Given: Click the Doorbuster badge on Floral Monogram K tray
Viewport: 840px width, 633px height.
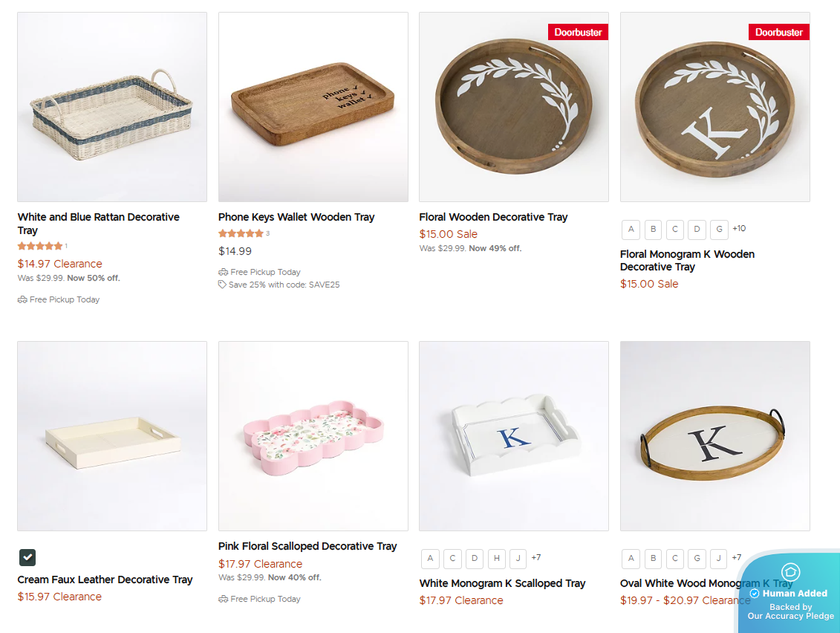Looking at the screenshot, I should pos(778,32).
